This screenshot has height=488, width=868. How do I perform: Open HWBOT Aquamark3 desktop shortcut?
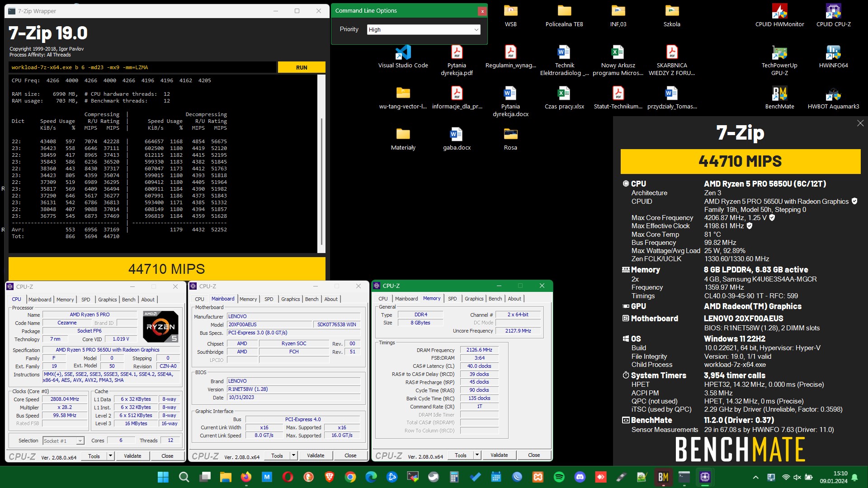tap(833, 97)
